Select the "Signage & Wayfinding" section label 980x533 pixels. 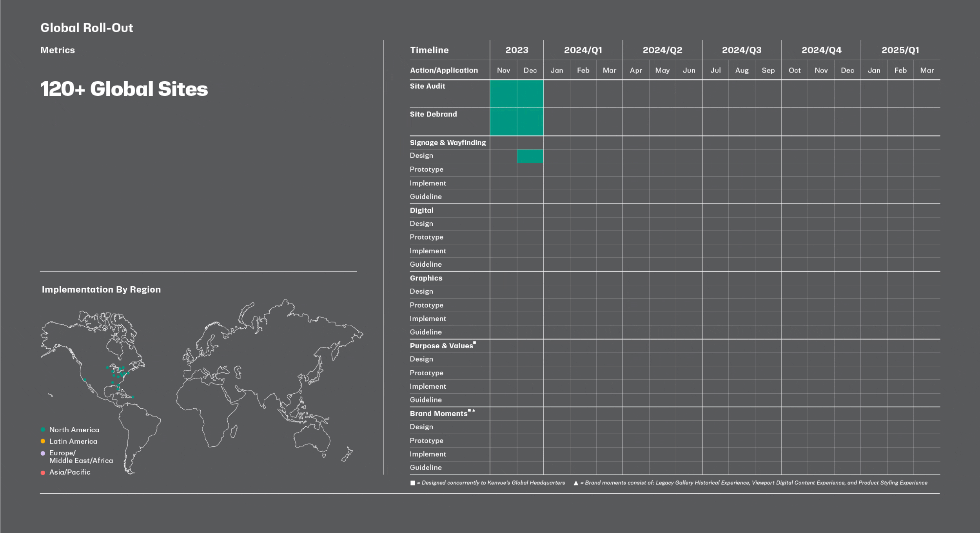pyautogui.click(x=448, y=143)
